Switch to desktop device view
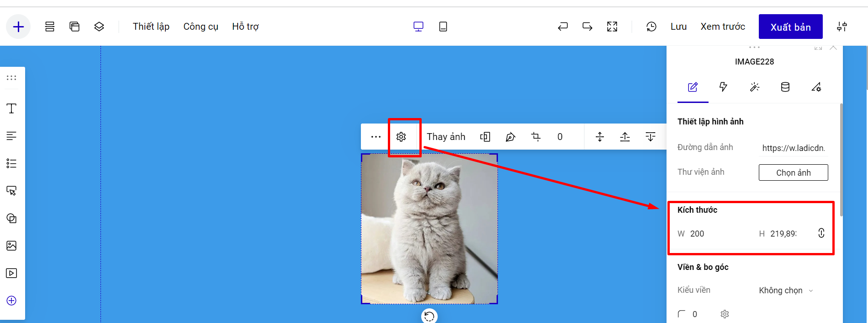868x323 pixels. coord(418,27)
